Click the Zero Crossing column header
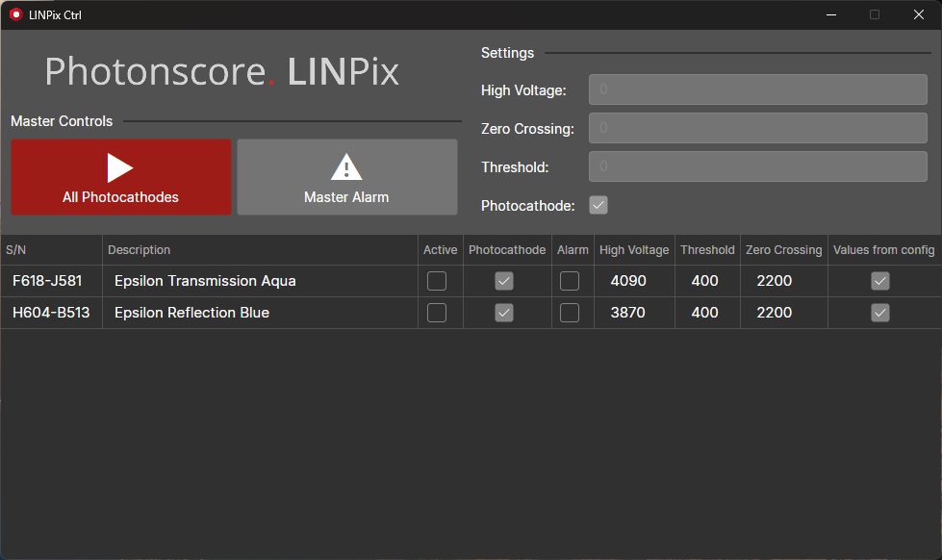This screenshot has width=942, height=560. (784, 250)
